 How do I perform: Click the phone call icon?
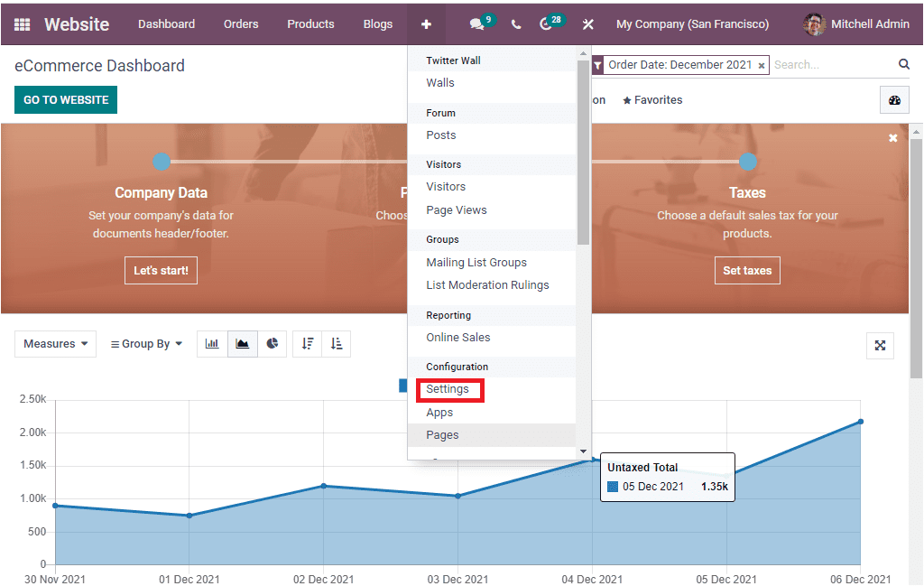pos(515,24)
